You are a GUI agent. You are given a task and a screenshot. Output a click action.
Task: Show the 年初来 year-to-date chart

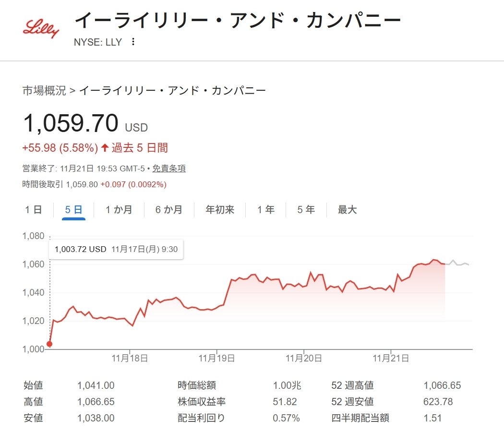point(220,210)
